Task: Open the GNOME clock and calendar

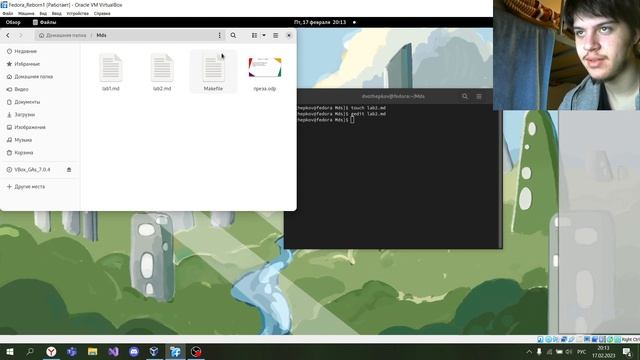Action: (320, 22)
